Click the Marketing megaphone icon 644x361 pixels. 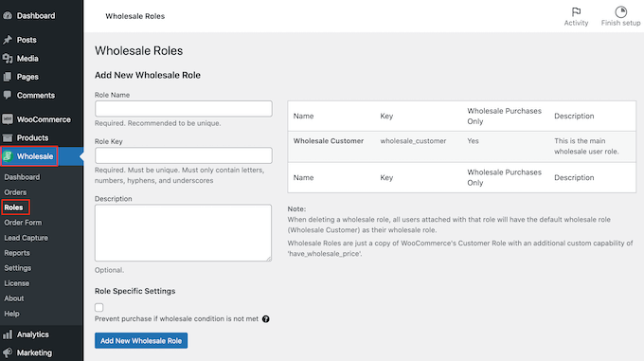[x=8, y=352]
